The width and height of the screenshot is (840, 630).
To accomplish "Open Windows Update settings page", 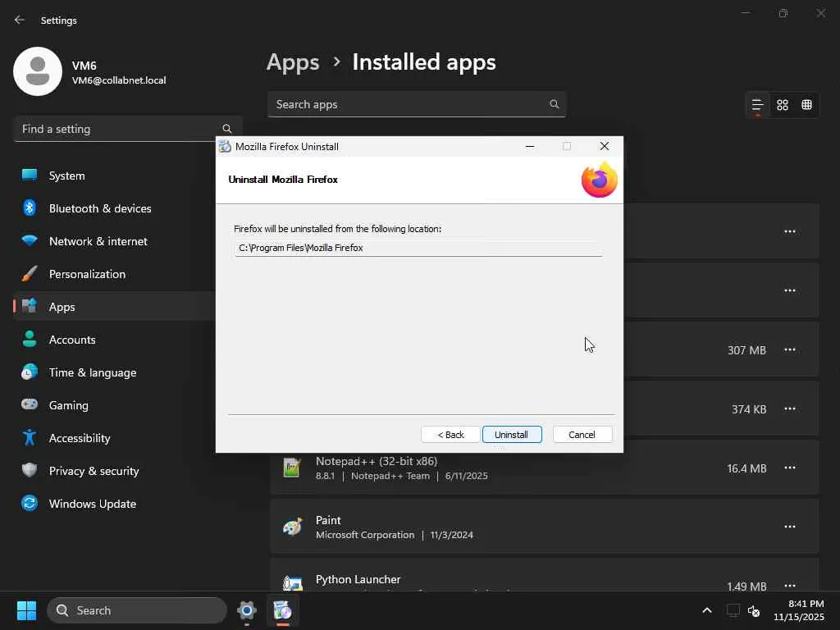I will [x=92, y=504].
